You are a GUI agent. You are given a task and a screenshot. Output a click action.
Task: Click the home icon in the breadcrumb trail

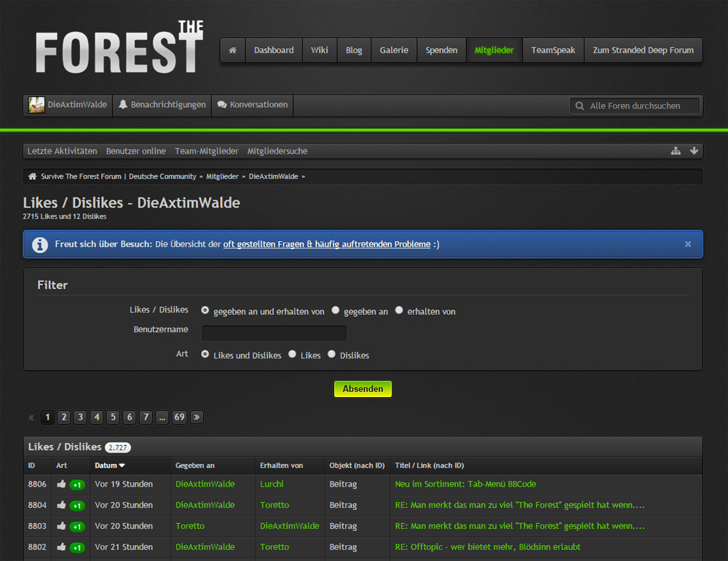(x=32, y=176)
